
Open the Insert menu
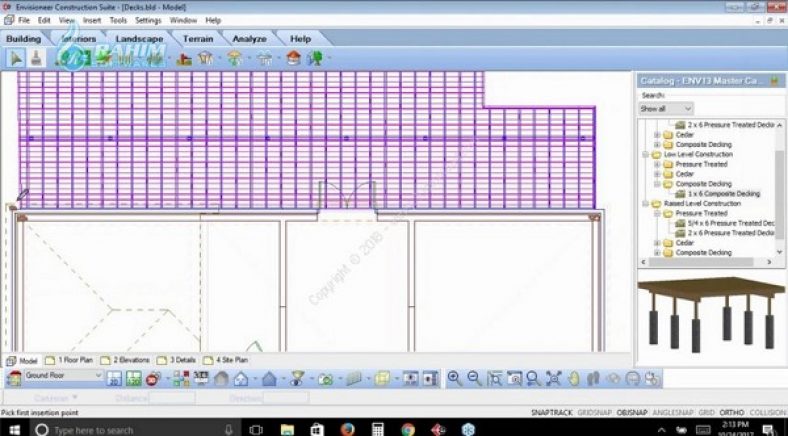coord(92,21)
